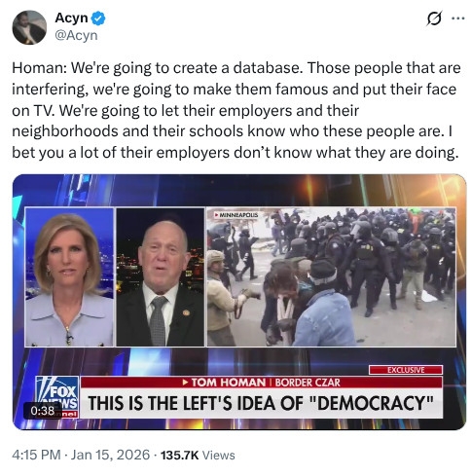Click the video panel showing the man in suit
The width and height of the screenshot is (471, 476).
(161, 277)
